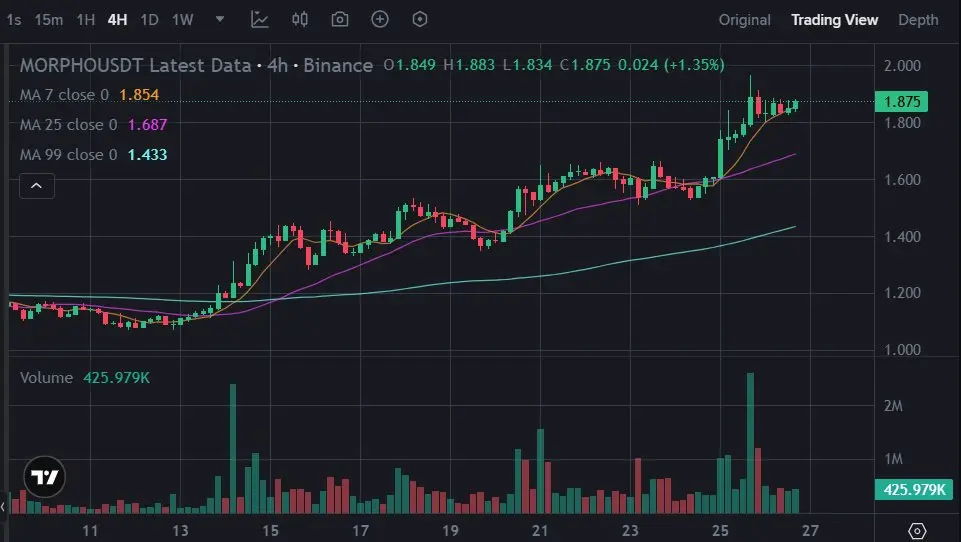Click the Volume value 425.979K in legend
This screenshot has height=542, width=961.
116,377
